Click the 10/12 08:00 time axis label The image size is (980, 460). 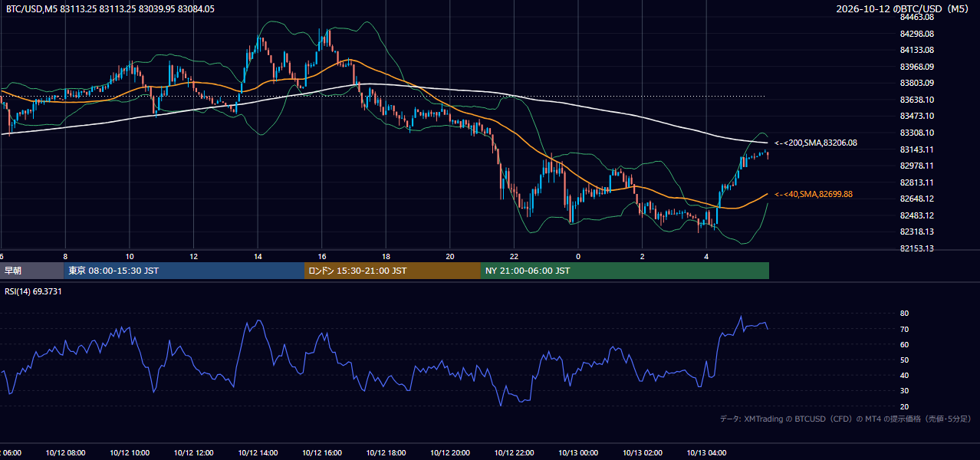click(x=65, y=453)
